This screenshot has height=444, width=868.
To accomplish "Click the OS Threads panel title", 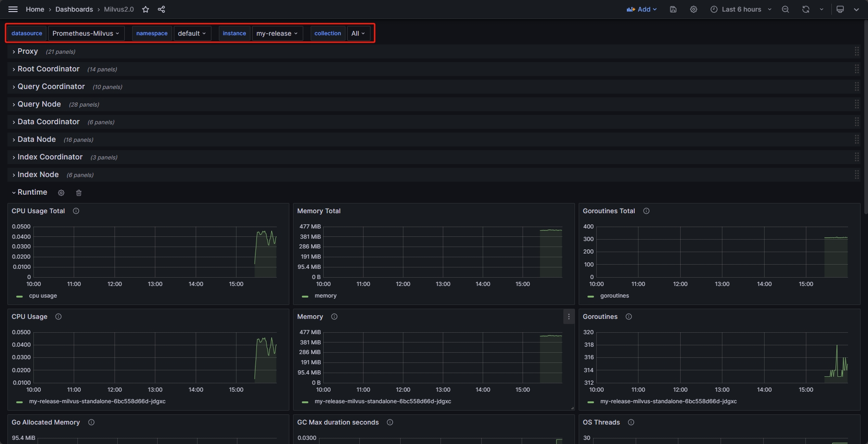I will point(601,422).
